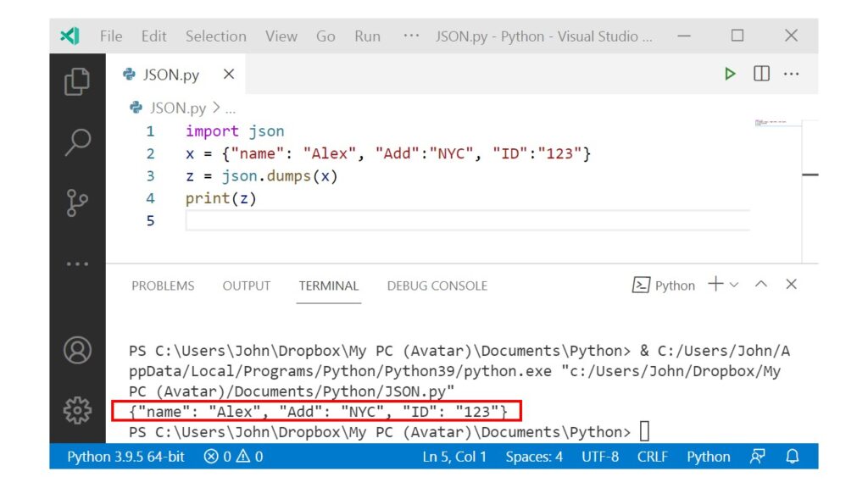
Task: Create a new terminal with plus icon
Action: tap(715, 285)
